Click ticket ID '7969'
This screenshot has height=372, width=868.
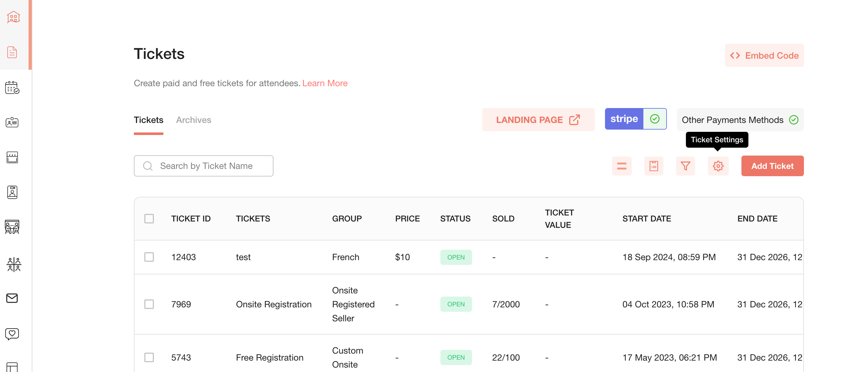pyautogui.click(x=181, y=304)
